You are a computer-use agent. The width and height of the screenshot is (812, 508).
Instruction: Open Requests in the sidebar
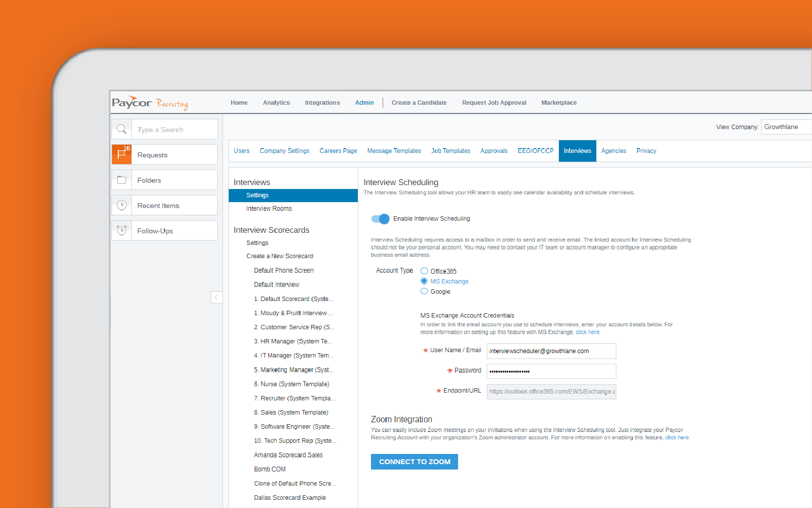pyautogui.click(x=165, y=154)
